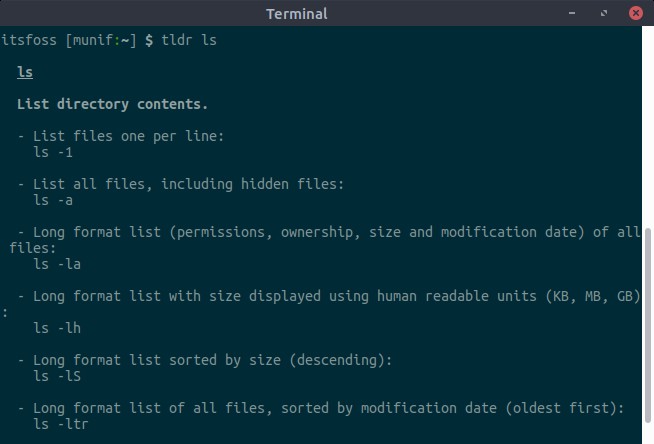Click the Terminal title bar text
Screen dimensions: 654x444
pos(297,14)
